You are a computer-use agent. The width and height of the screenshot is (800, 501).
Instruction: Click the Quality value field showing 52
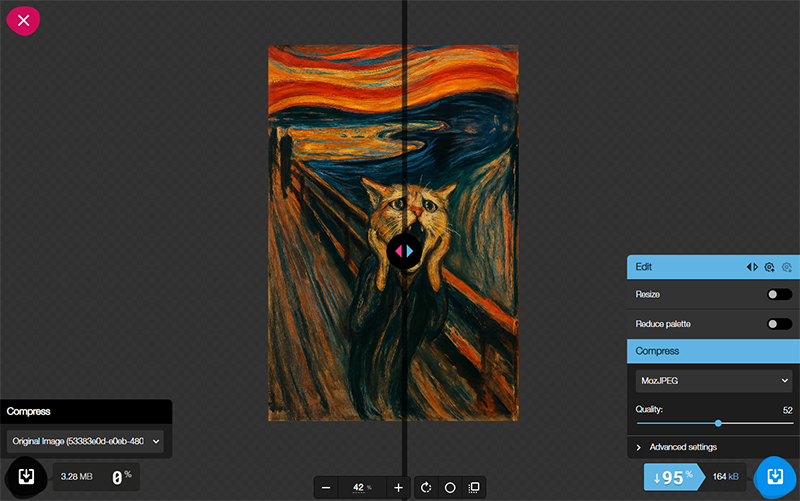pyautogui.click(x=787, y=410)
